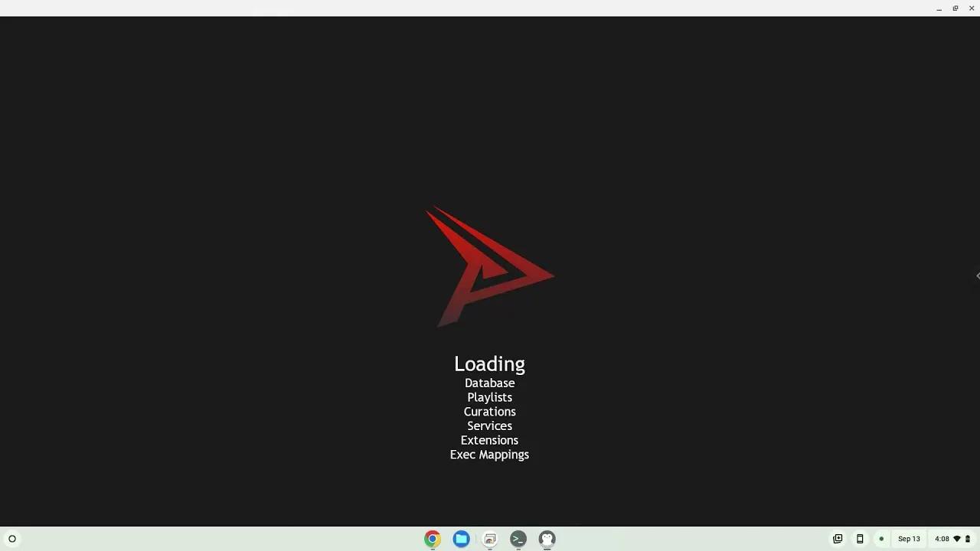
Task: Open the screen recorder app on the shelf
Action: click(x=489, y=539)
